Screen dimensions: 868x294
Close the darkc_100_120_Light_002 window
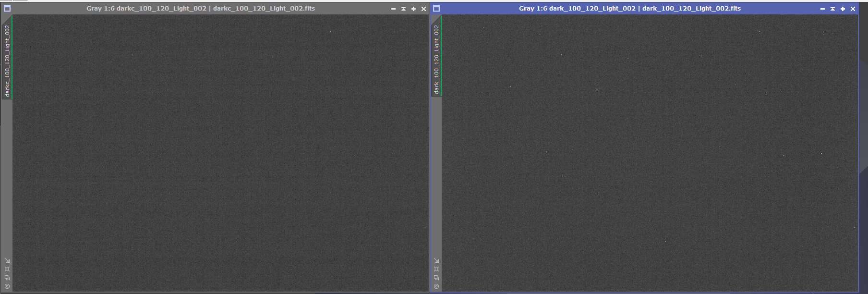point(423,9)
